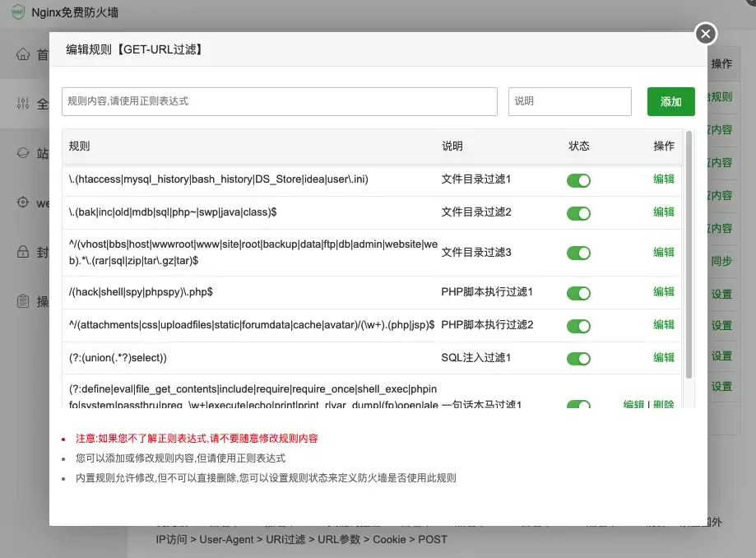This screenshot has width=756, height=558.
Task: Open the target icon in sidebar
Action: point(23,202)
